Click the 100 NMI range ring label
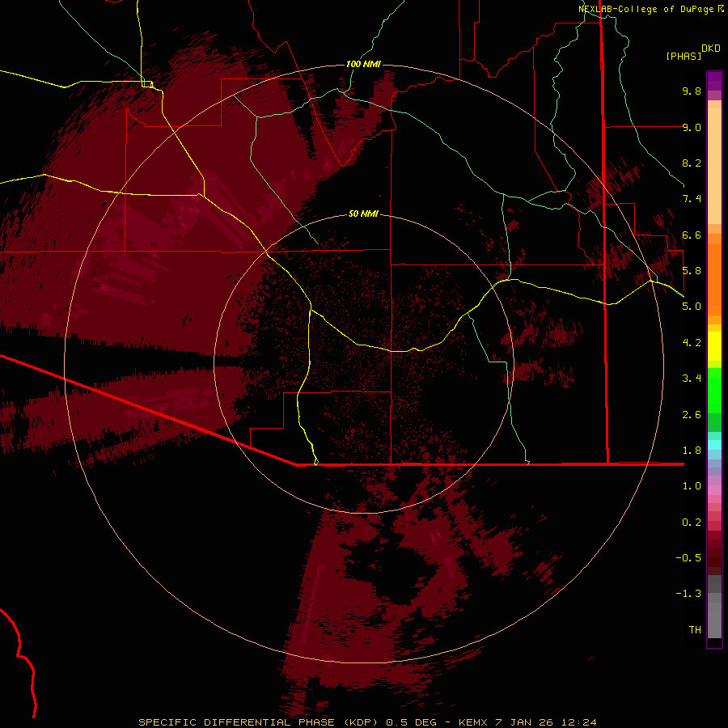The width and height of the screenshot is (728, 728). [x=363, y=64]
